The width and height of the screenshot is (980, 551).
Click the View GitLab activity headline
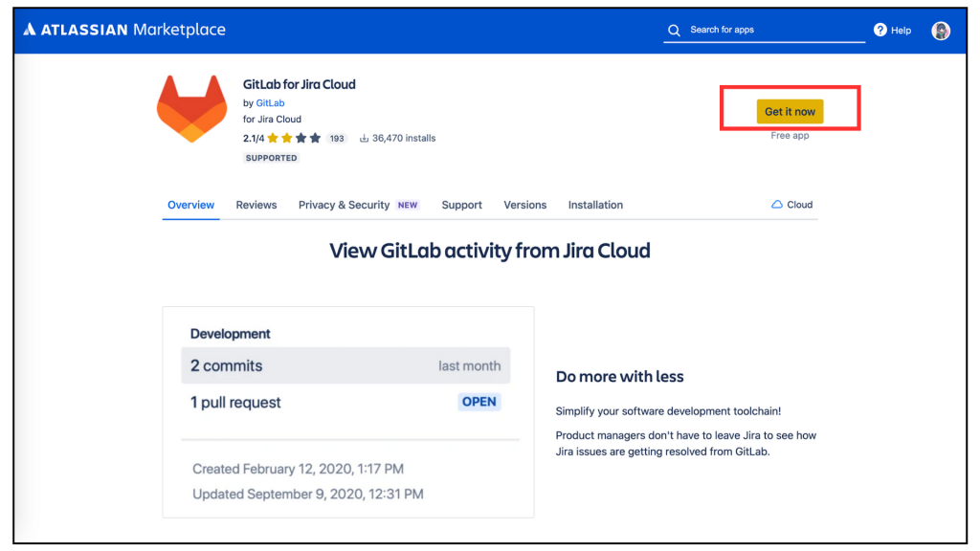490,251
